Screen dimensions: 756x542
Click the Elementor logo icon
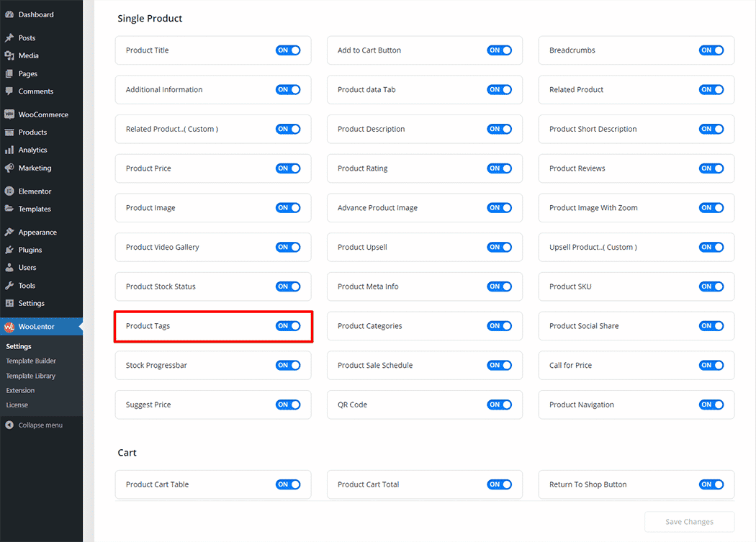pos(9,191)
